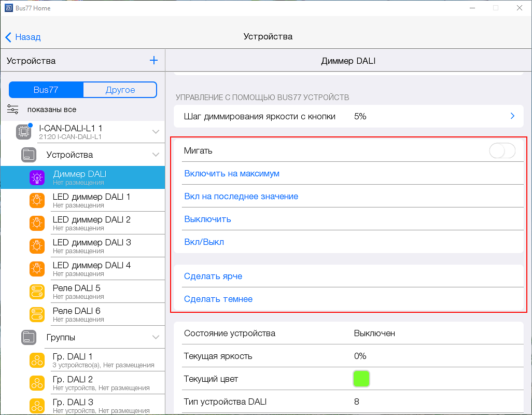Open the Шаг диммирования яркости с кнопки setting
The width and height of the screenshot is (532, 415).
pyautogui.click(x=348, y=116)
